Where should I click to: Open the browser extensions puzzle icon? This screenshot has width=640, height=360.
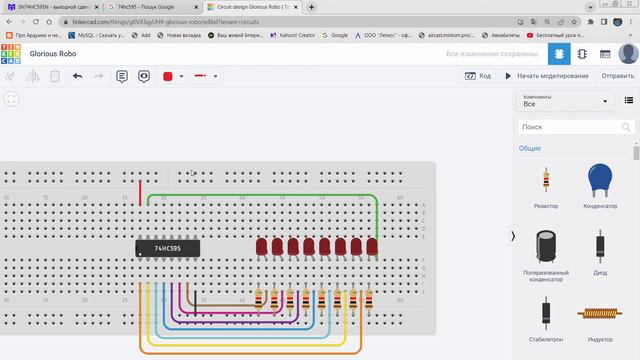click(x=590, y=22)
